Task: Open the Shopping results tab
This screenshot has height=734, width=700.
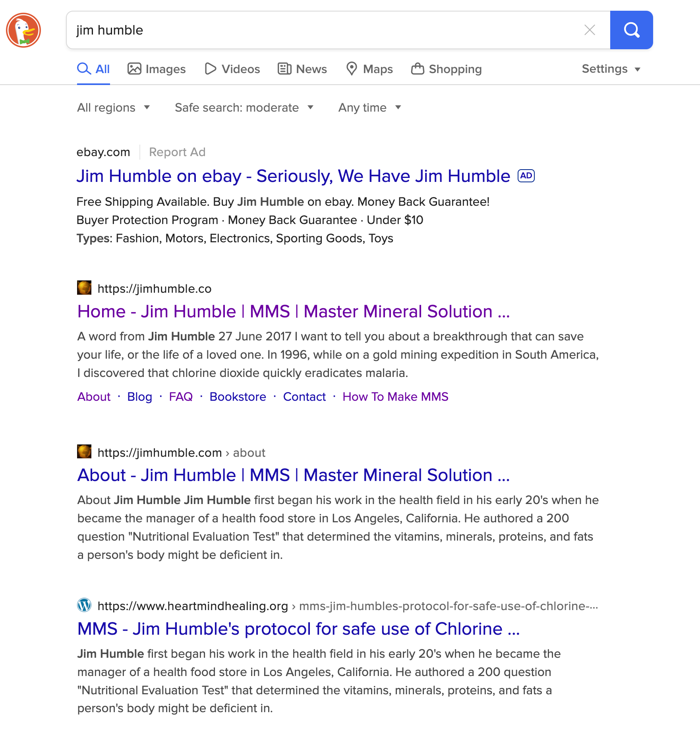Action: (447, 69)
